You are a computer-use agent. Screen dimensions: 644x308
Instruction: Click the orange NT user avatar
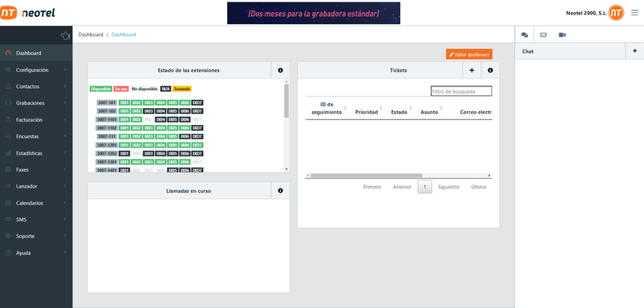616,13
